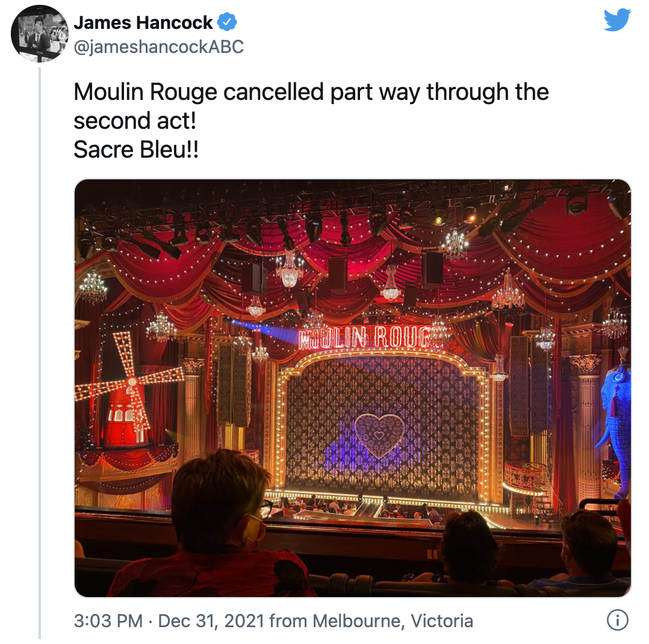Click the Moulin Rouge neon sign in photo
This screenshot has width=649, height=644.
tap(373, 337)
